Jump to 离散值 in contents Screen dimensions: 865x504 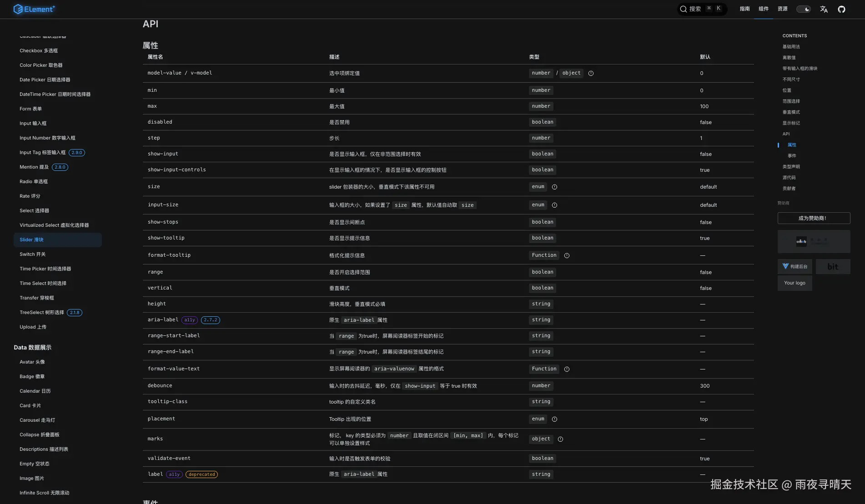point(789,58)
